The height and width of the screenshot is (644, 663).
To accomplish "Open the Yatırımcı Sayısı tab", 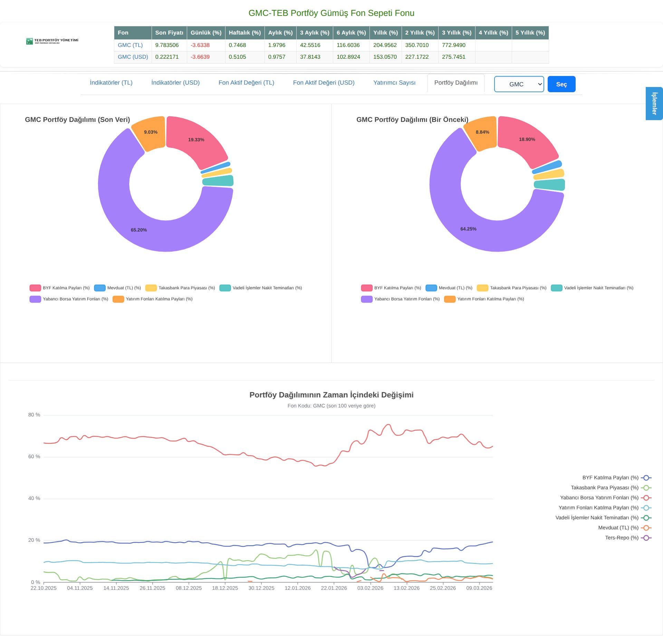I will pyautogui.click(x=394, y=83).
